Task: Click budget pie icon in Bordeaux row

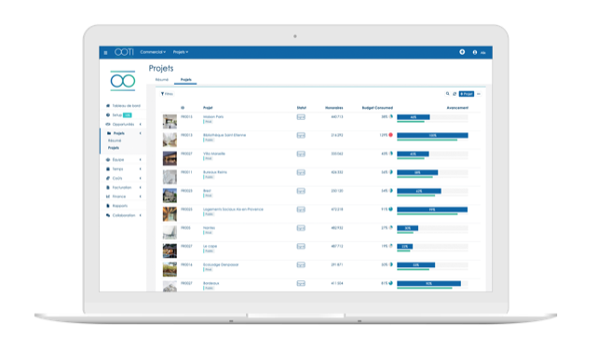Action: click(390, 283)
